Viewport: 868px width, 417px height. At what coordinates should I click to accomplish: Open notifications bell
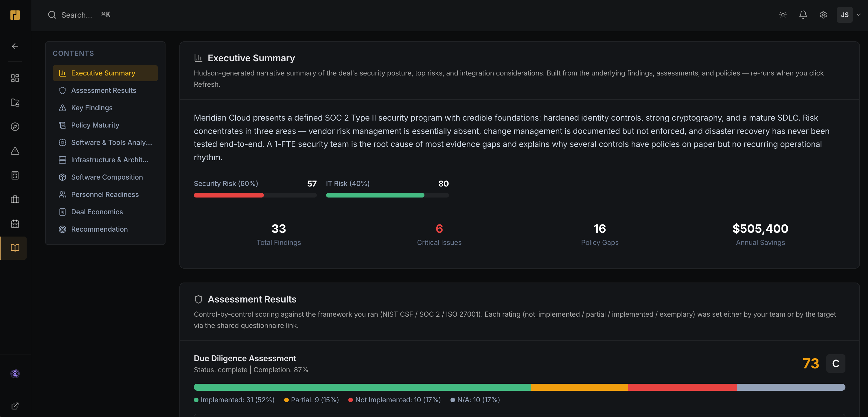pyautogui.click(x=803, y=15)
